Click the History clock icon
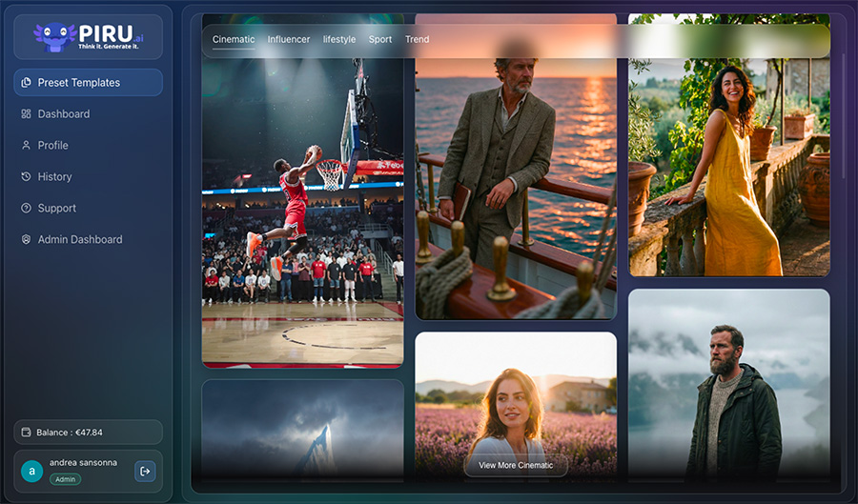The height and width of the screenshot is (504, 858). (27, 177)
